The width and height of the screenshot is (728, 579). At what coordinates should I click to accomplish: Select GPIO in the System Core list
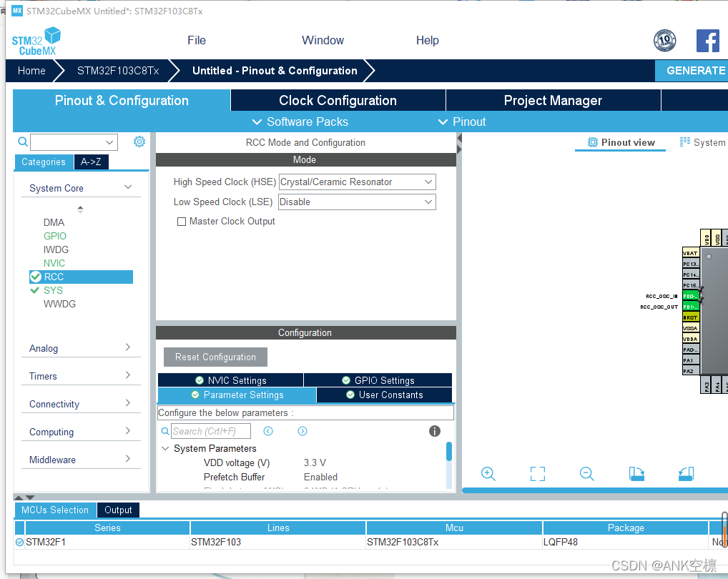pos(55,236)
